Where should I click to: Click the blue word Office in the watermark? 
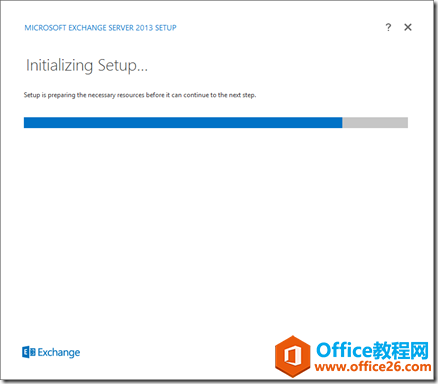[344, 350]
